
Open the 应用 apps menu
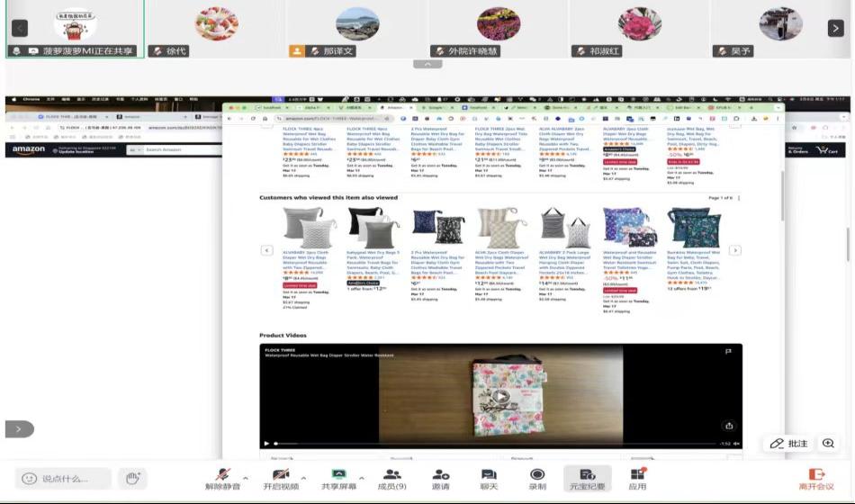[x=637, y=477]
